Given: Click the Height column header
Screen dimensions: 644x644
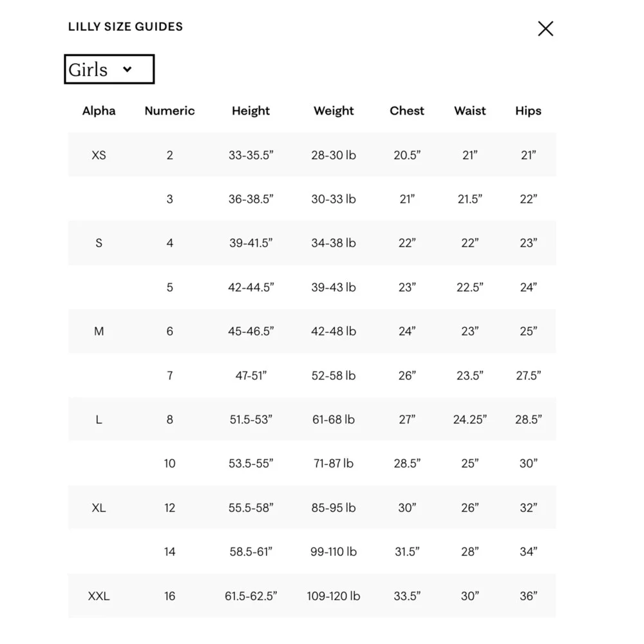Looking at the screenshot, I should coord(251,111).
